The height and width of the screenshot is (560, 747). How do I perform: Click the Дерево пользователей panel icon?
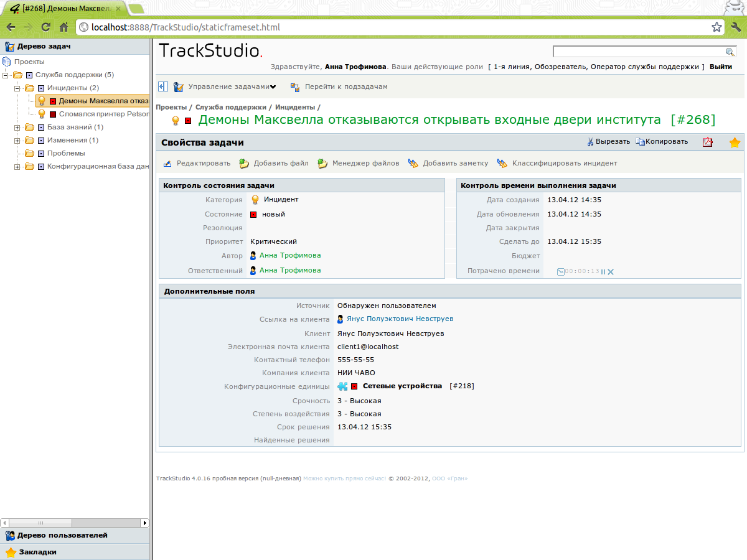click(10, 535)
